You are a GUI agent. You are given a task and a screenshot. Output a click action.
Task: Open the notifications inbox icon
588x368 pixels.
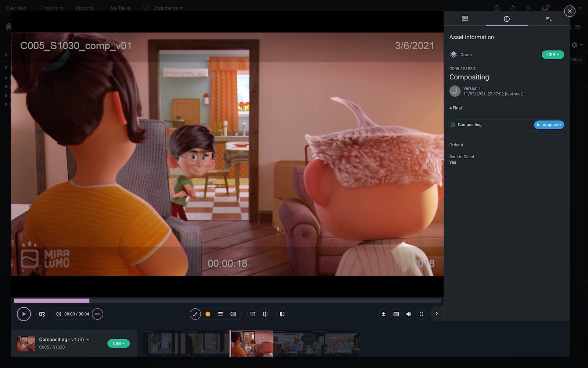pyautogui.click(x=545, y=8)
